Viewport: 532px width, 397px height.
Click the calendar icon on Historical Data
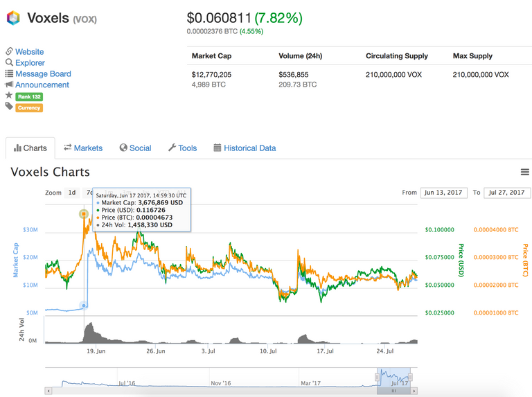click(217, 148)
